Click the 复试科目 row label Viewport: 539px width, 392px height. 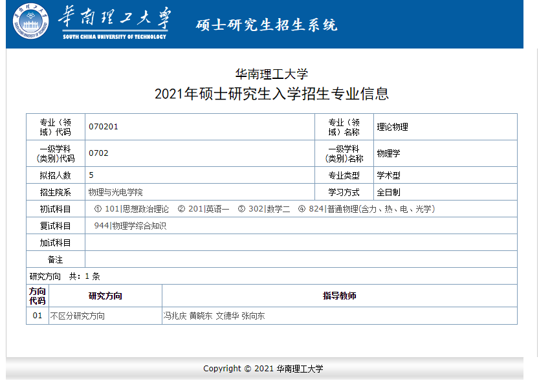pos(56,226)
